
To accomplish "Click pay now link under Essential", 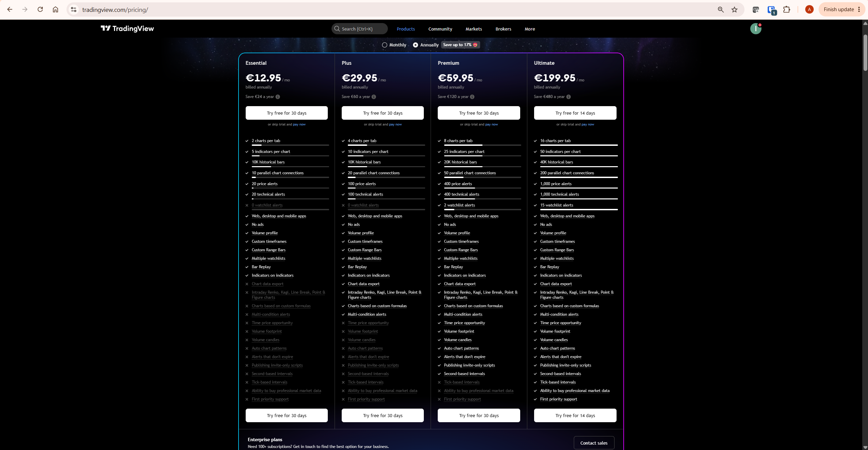I will (299, 124).
